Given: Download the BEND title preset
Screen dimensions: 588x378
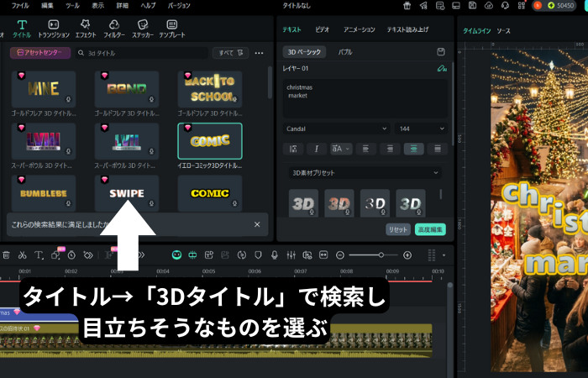Looking at the screenshot, I should 151,99.
